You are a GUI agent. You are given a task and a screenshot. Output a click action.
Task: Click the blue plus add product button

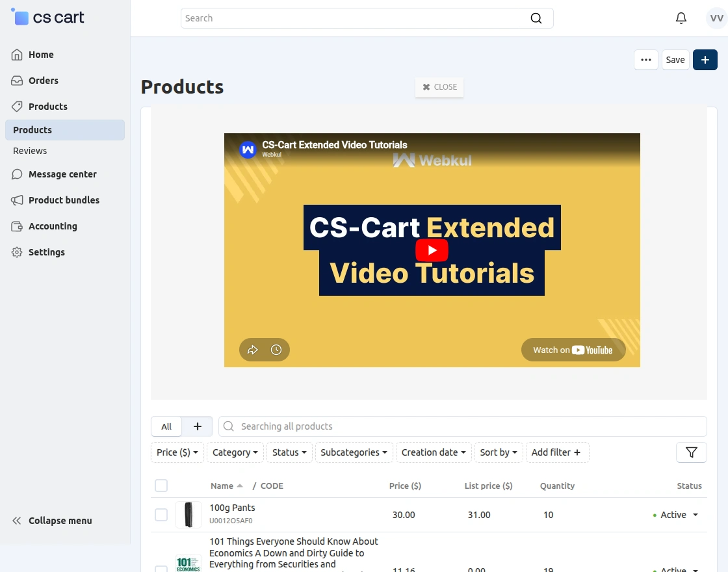tap(705, 60)
